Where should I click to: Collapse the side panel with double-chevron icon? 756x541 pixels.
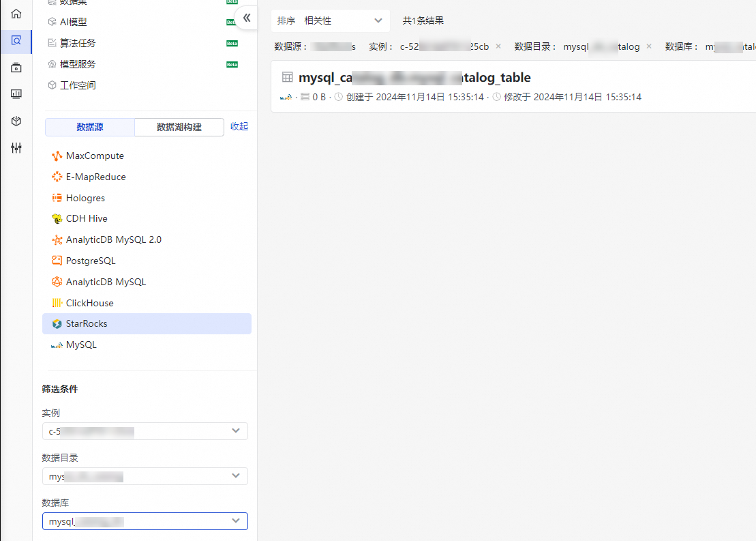coord(247,18)
